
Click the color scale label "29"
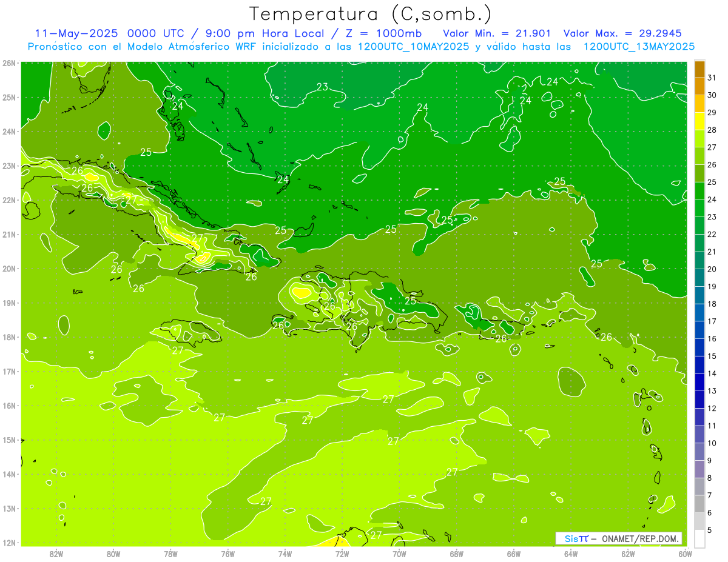[712, 113]
